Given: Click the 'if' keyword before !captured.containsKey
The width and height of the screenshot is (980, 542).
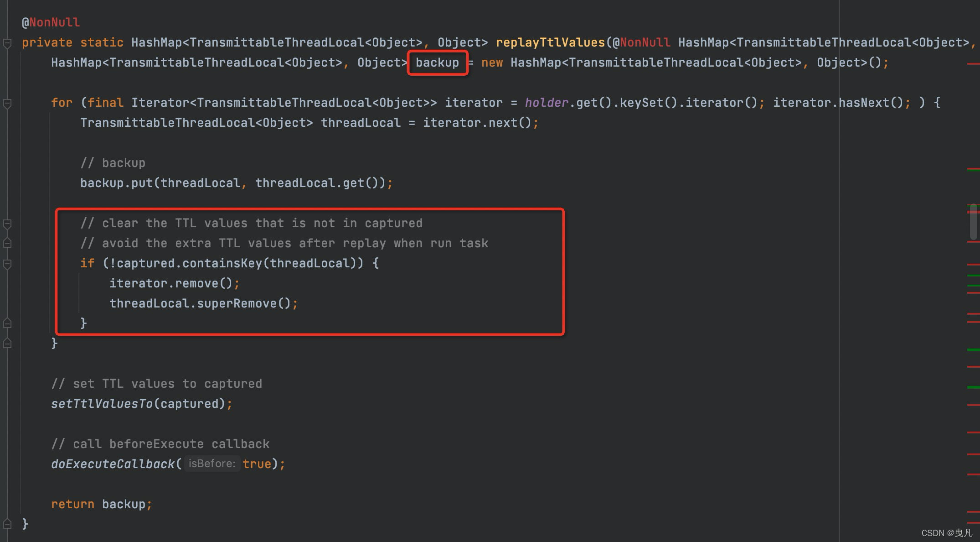Looking at the screenshot, I should coord(87,263).
